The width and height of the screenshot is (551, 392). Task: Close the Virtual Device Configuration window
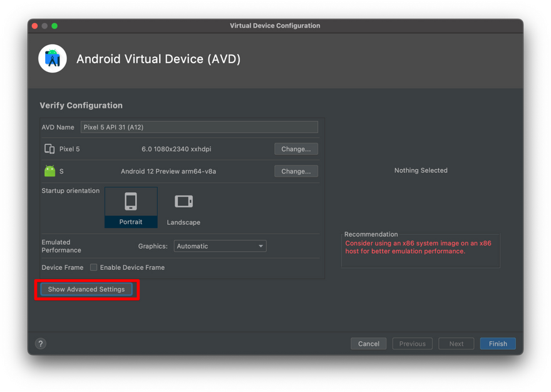(x=35, y=26)
